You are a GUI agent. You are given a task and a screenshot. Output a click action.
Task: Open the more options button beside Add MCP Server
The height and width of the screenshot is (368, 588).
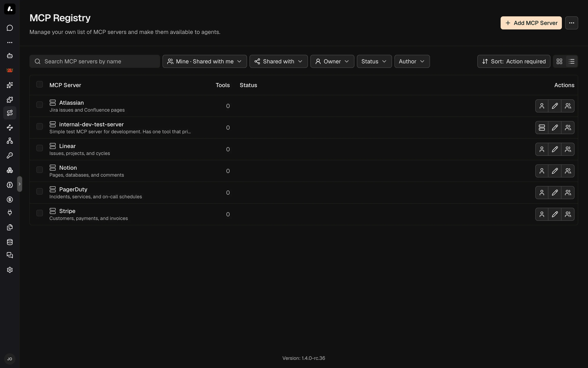[x=571, y=23]
